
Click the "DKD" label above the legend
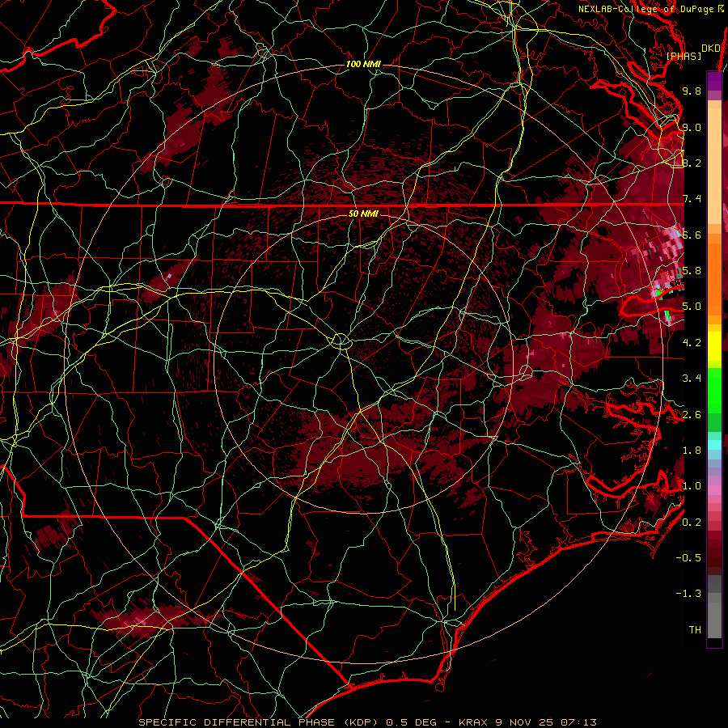(711, 49)
